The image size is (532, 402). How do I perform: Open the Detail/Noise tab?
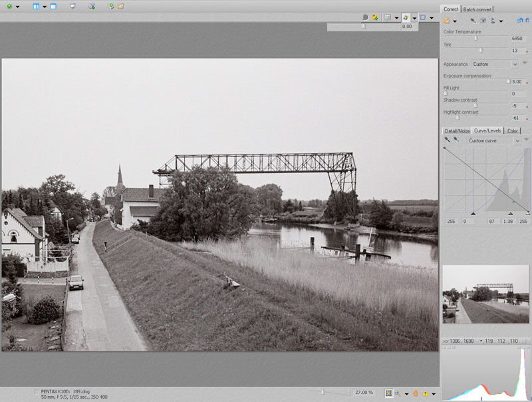(457, 131)
